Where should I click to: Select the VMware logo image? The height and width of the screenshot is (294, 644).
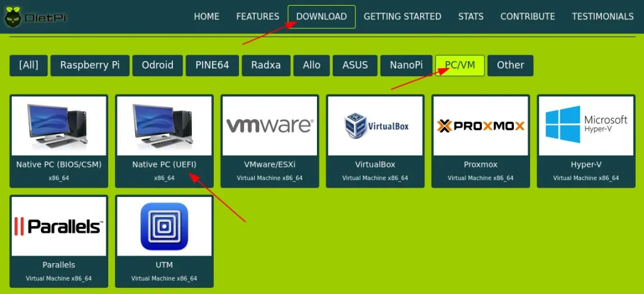(269, 125)
